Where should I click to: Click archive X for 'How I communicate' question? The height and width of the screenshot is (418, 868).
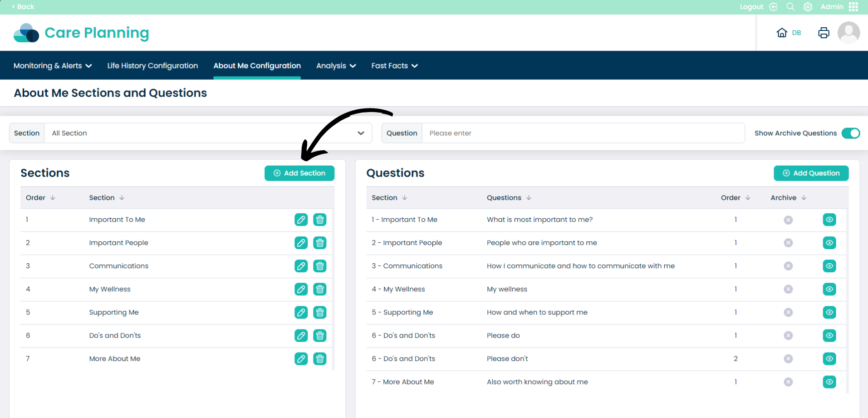click(788, 266)
